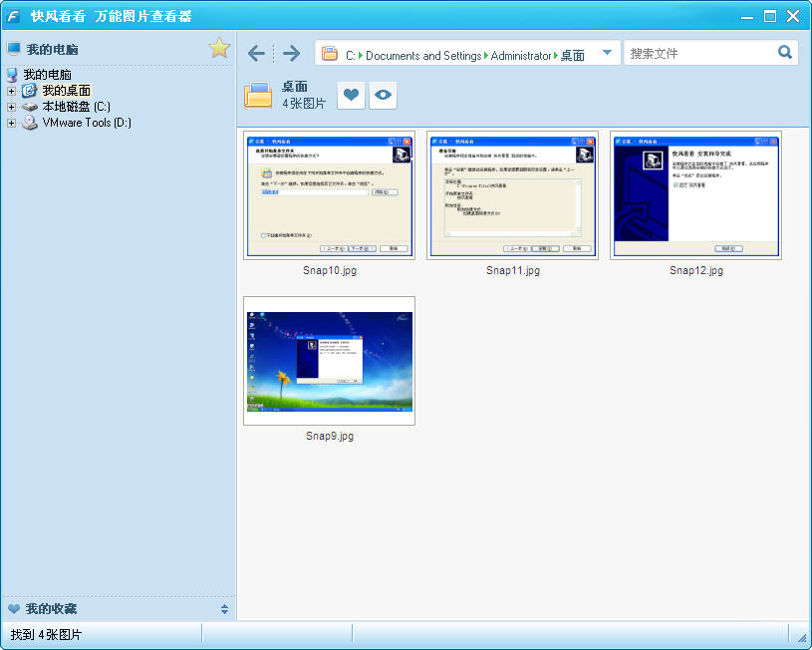Toggle the 我的收藏 panel arrows
812x650 pixels.
pyautogui.click(x=224, y=609)
